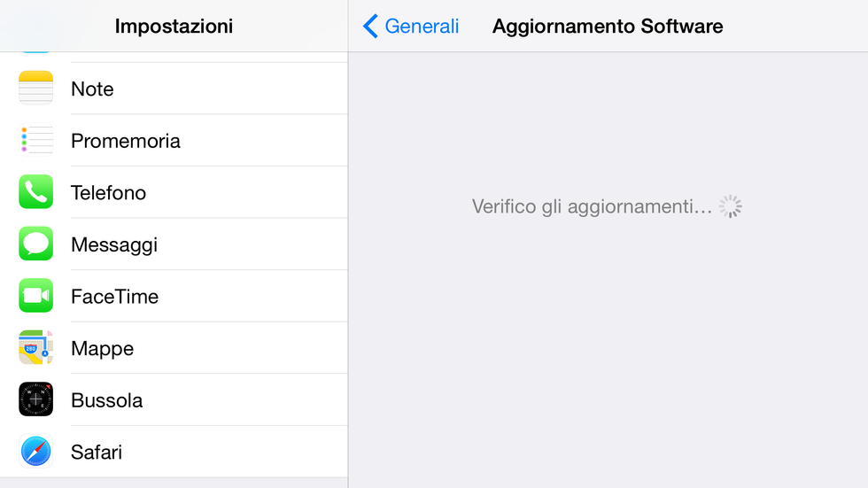Select FaceTime in the sidebar list

(174, 297)
